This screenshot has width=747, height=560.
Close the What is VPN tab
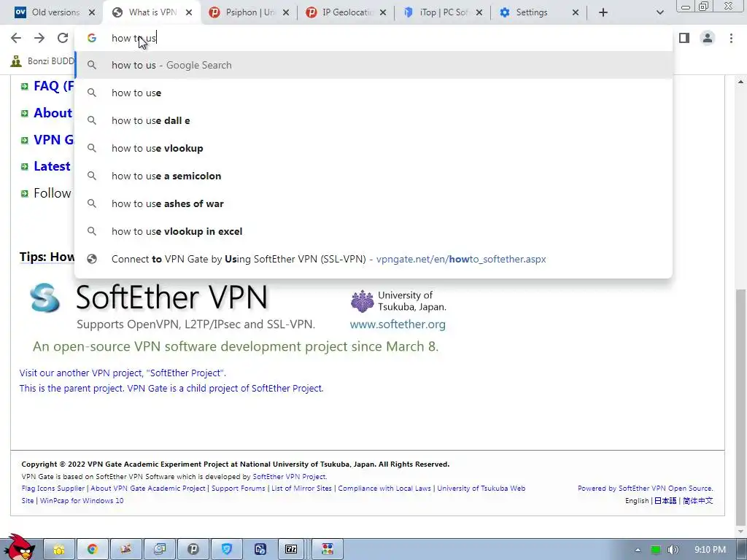[x=189, y=12]
